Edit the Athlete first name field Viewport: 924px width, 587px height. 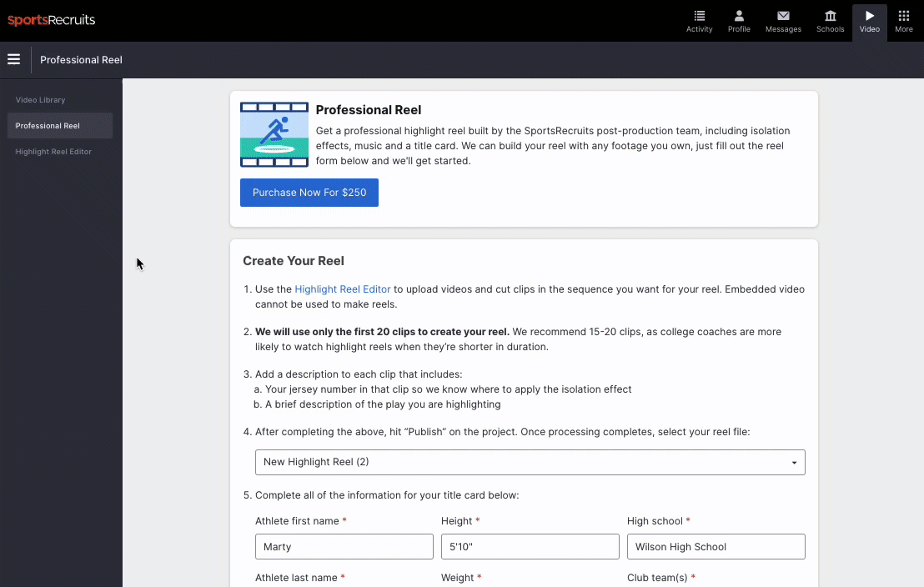[344, 547]
